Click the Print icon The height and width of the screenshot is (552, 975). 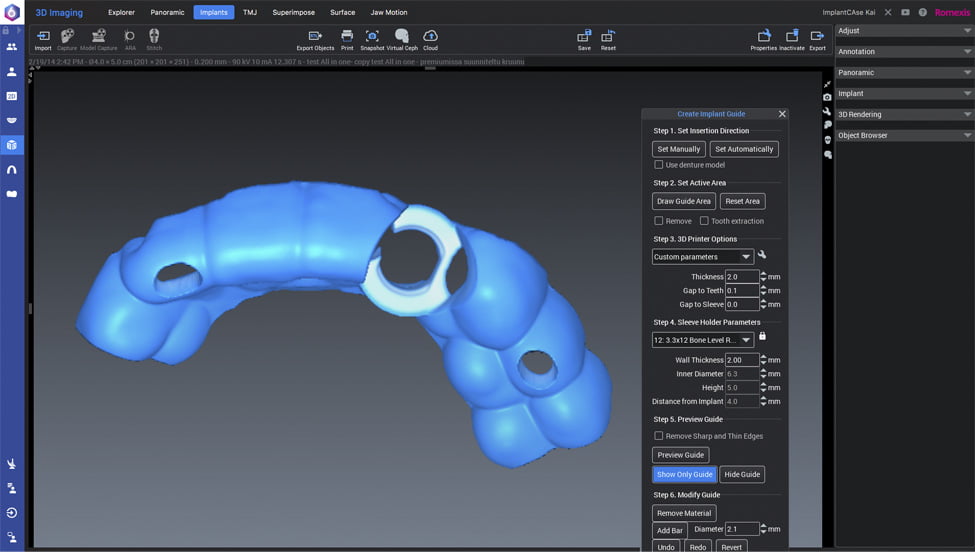347,37
